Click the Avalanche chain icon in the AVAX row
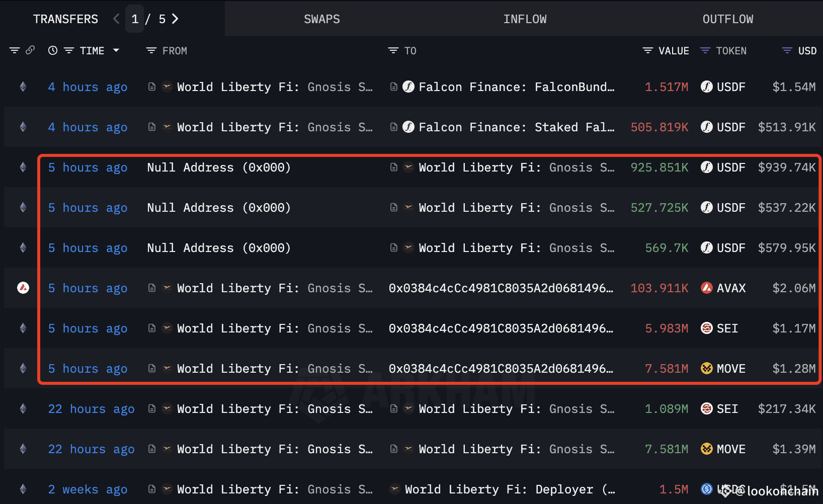The height and width of the screenshot is (504, 823). (x=23, y=288)
